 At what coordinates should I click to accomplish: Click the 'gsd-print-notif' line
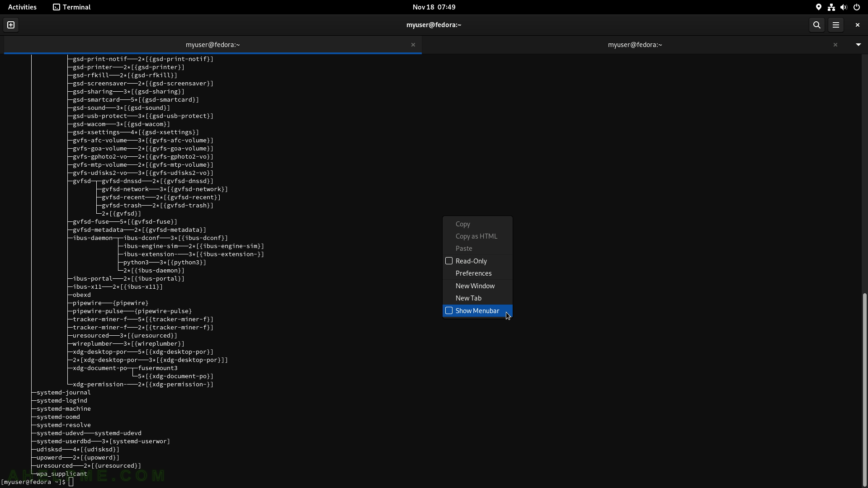click(143, 59)
